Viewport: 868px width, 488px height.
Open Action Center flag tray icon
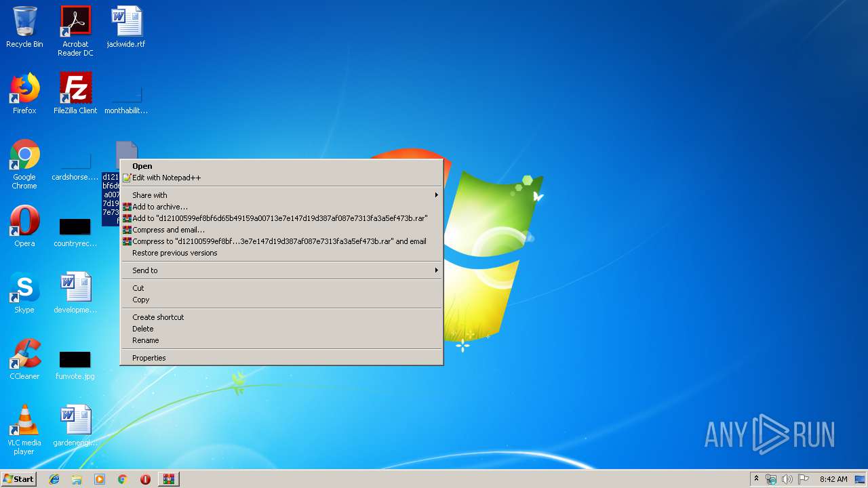click(x=804, y=479)
